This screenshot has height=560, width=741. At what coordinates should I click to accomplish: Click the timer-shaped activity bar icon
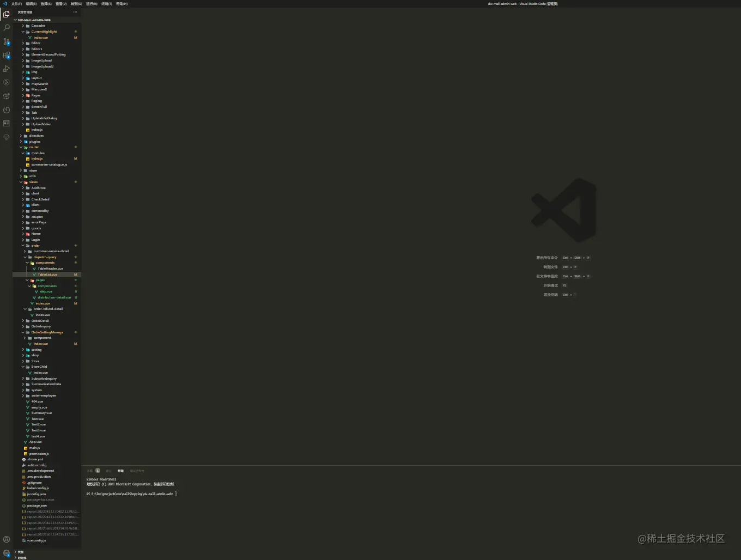coord(7,109)
